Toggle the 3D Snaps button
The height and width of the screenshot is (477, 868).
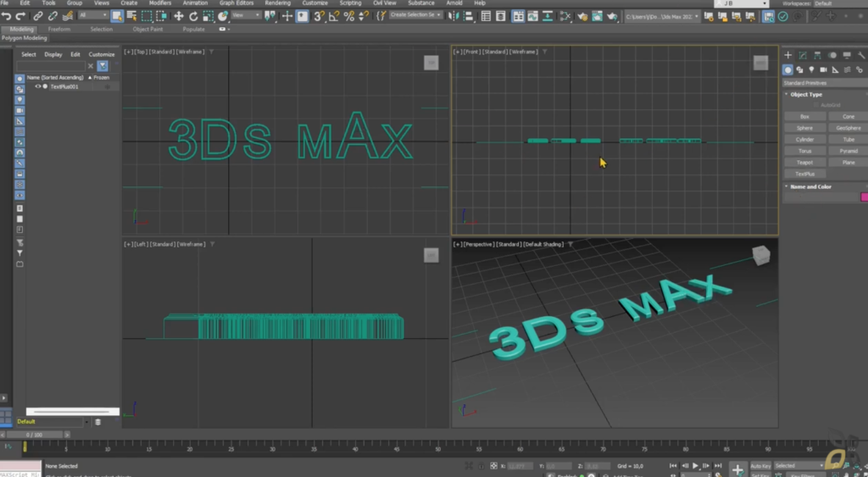[319, 16]
